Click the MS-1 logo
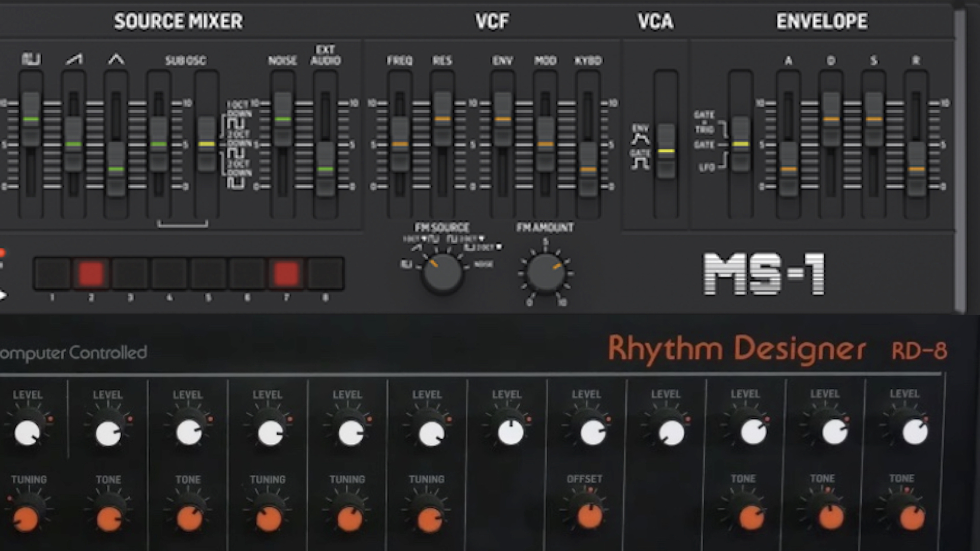The width and height of the screenshot is (980, 551). 764,274
